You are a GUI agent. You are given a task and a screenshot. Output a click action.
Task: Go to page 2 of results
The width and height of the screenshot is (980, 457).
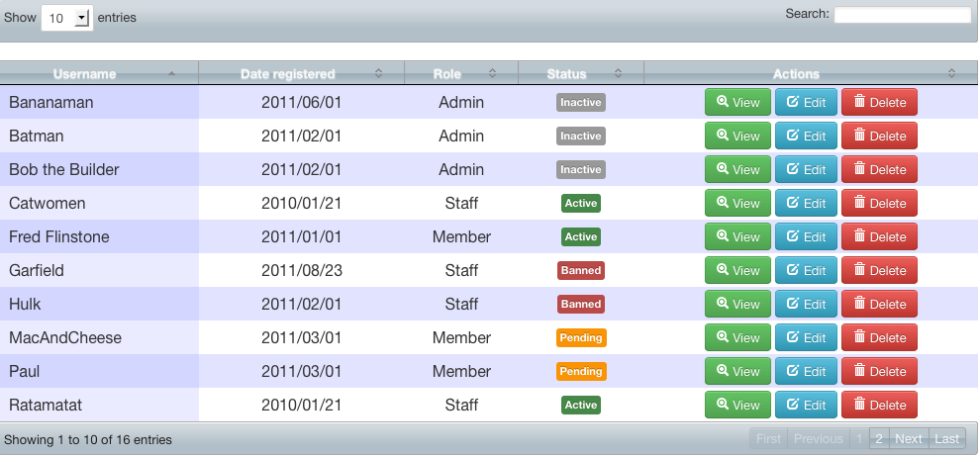879,439
